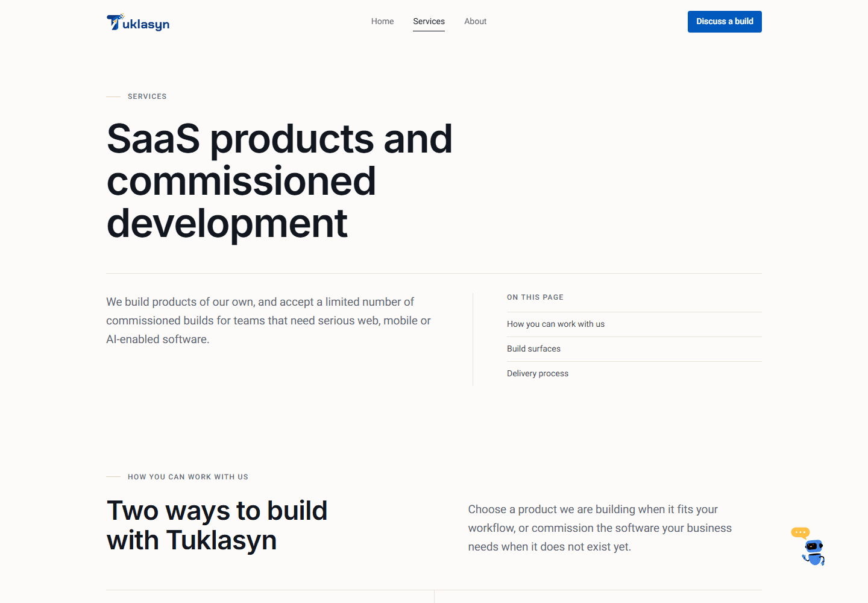Click the 'Choose a product we are building' paragraph
The height and width of the screenshot is (603, 868).
tap(600, 528)
